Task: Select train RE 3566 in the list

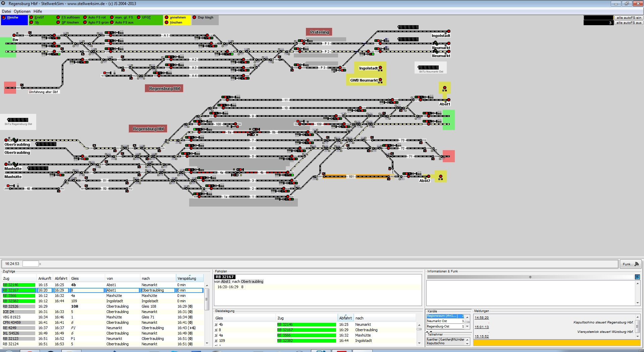Action: click(103, 296)
